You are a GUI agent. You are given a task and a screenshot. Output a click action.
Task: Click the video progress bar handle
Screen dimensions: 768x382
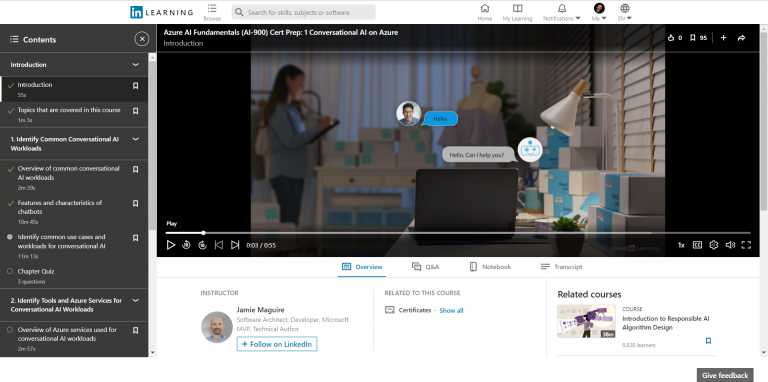[x=203, y=233]
